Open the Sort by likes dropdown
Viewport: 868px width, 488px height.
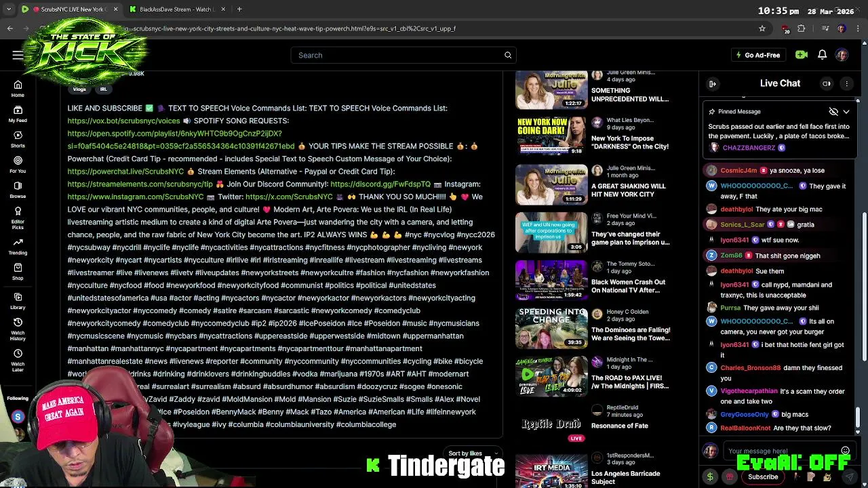coord(473,453)
